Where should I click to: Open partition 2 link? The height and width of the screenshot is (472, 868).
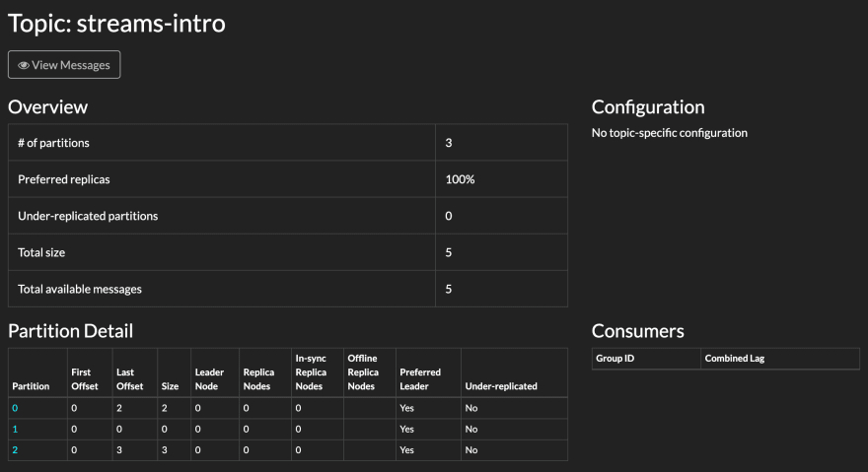[x=15, y=450]
